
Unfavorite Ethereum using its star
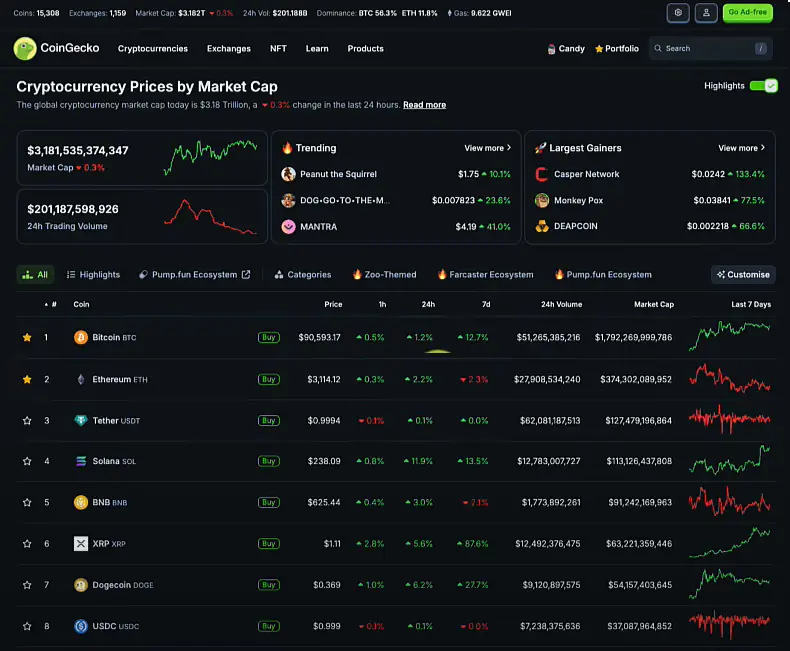coord(27,379)
